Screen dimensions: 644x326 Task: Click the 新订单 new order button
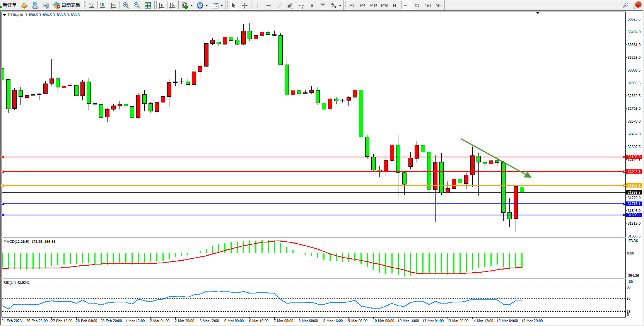9,5
